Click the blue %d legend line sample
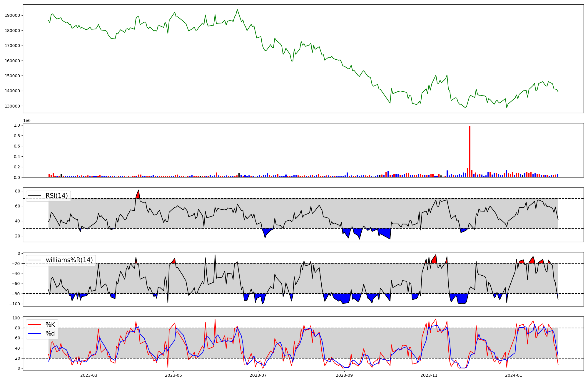The image size is (588, 382). [x=34, y=334]
